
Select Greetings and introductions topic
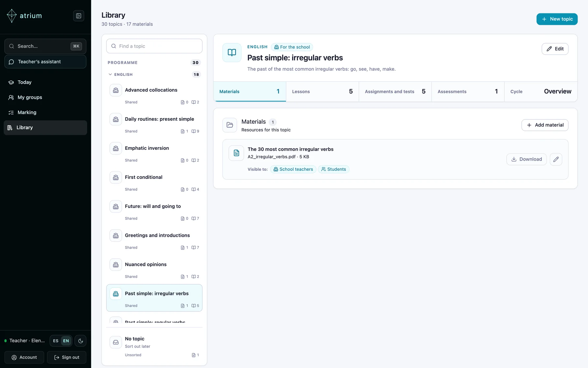[x=154, y=240]
